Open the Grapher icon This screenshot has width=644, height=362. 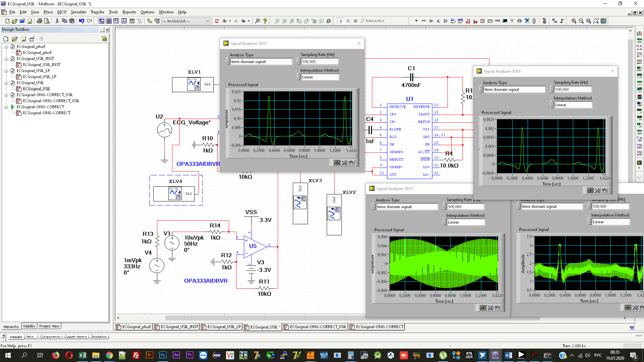[124, 21]
